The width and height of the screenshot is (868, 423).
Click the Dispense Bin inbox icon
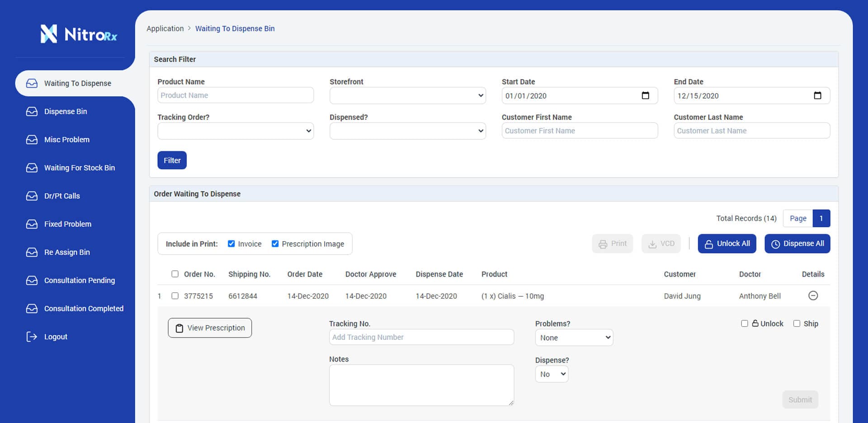point(32,112)
